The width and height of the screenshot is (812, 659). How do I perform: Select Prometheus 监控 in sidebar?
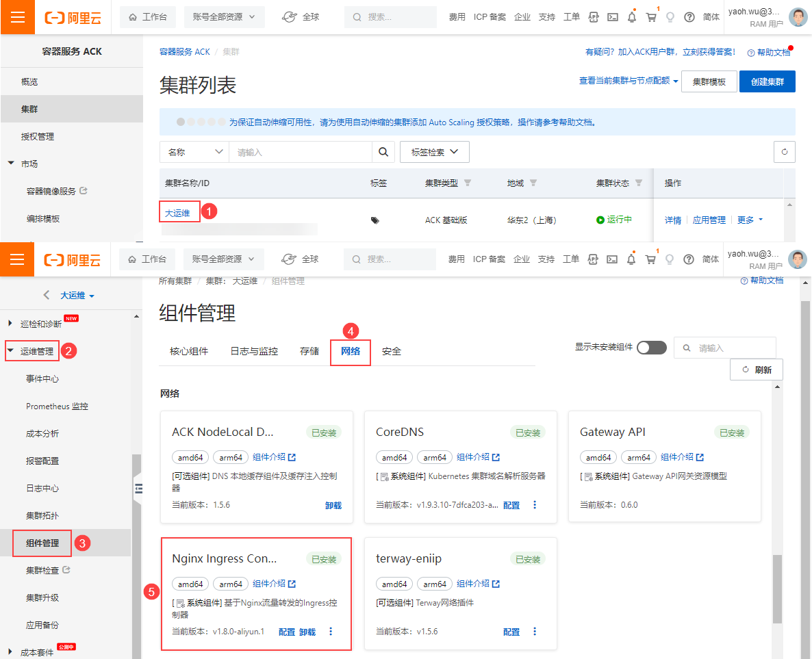[57, 406]
